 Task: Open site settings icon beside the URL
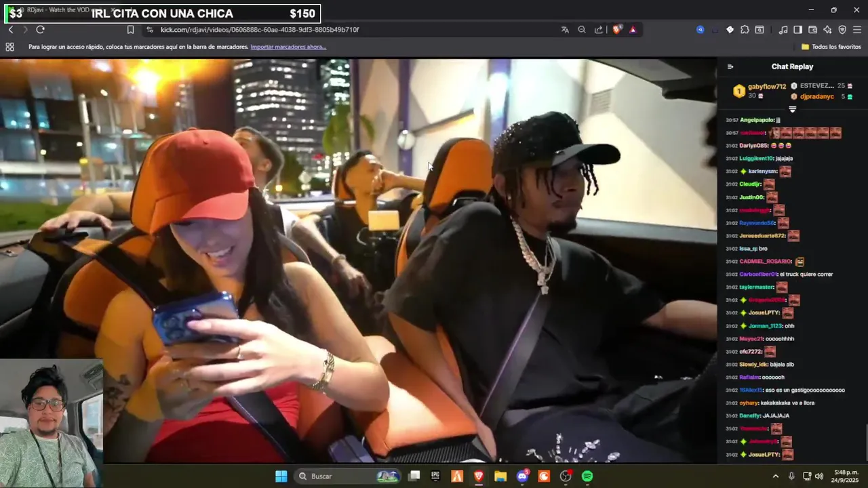(x=150, y=30)
